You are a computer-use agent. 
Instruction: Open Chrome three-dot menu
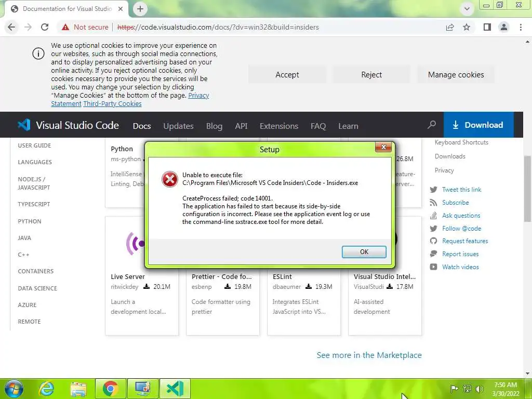coord(521,27)
